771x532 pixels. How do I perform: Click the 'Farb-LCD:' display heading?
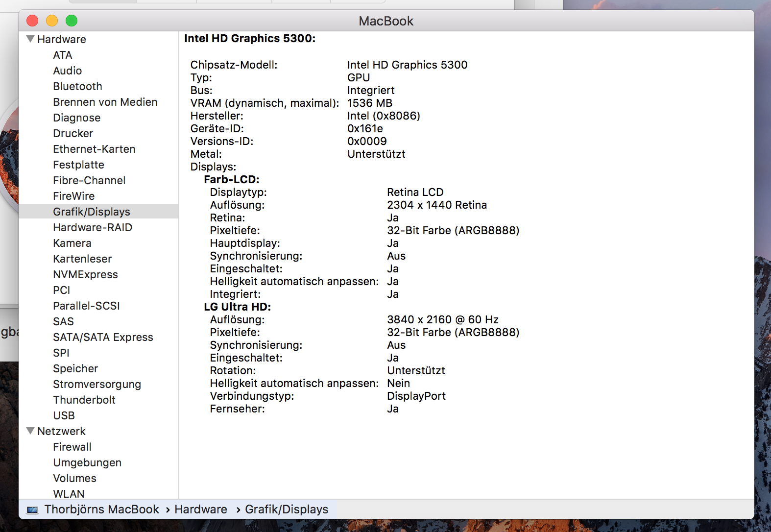[x=232, y=179]
